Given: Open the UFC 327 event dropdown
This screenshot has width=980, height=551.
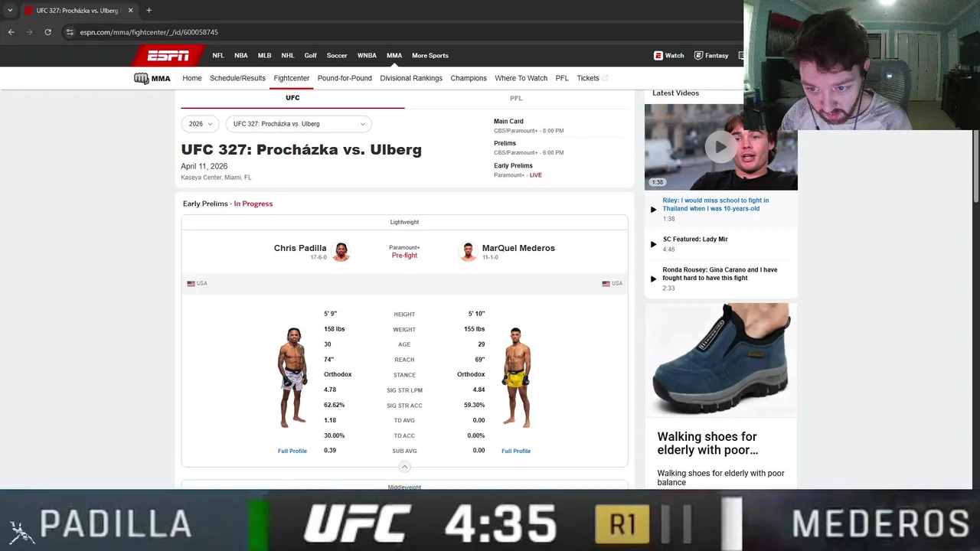Looking at the screenshot, I should coord(299,124).
